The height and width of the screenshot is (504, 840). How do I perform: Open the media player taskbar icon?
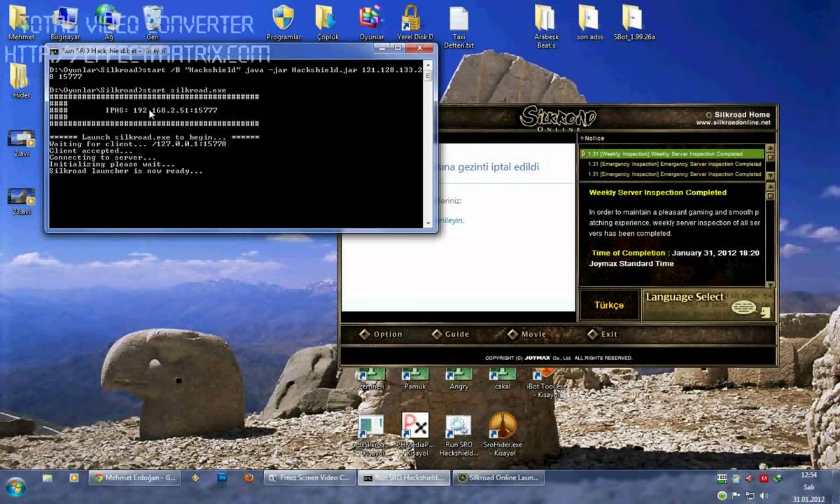coord(74,477)
